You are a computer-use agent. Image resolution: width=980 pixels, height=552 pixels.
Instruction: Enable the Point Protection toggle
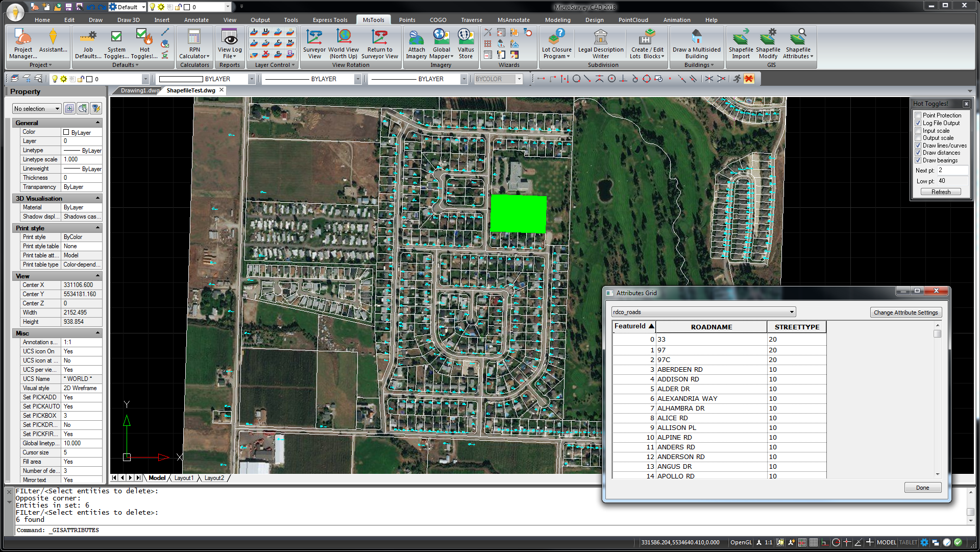tap(918, 115)
